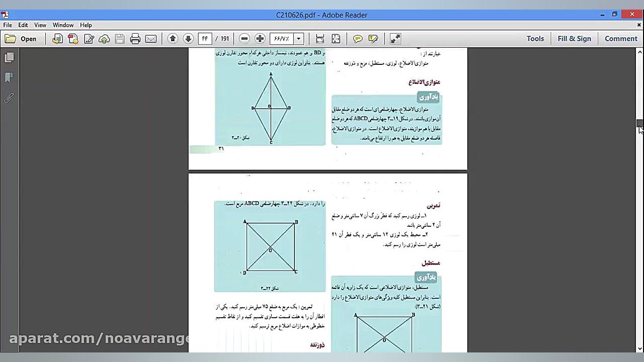Click the page number input field
The image size is (644, 362).
pos(205,39)
